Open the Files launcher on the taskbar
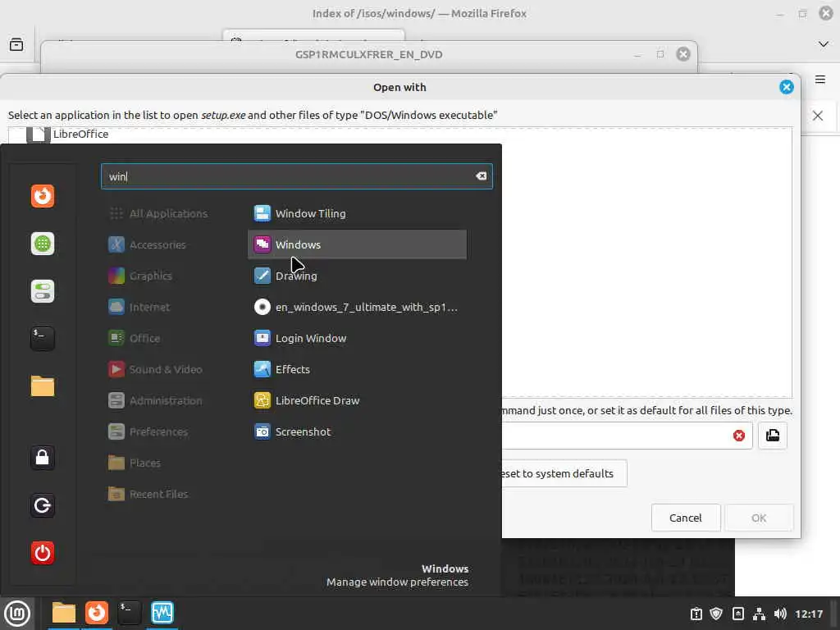 [63, 613]
